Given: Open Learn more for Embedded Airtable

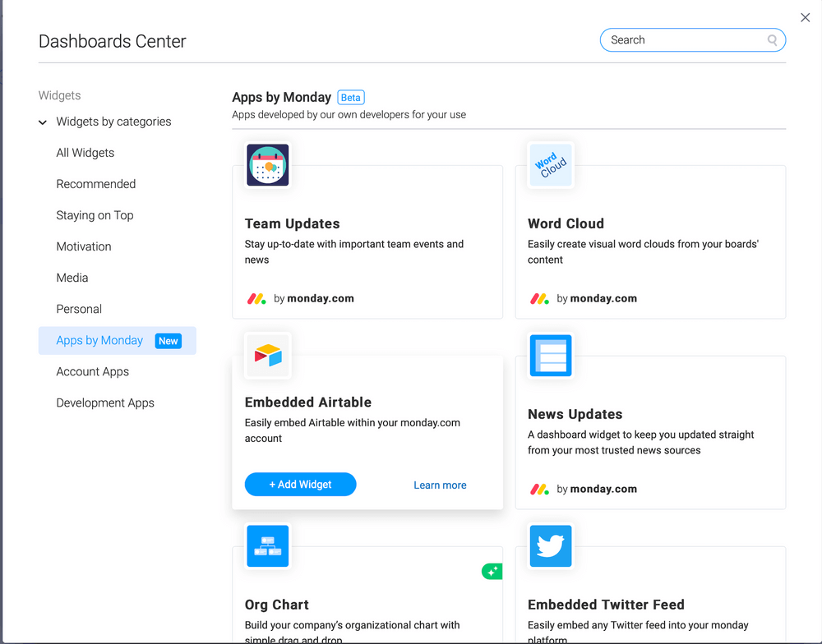Looking at the screenshot, I should (x=440, y=485).
